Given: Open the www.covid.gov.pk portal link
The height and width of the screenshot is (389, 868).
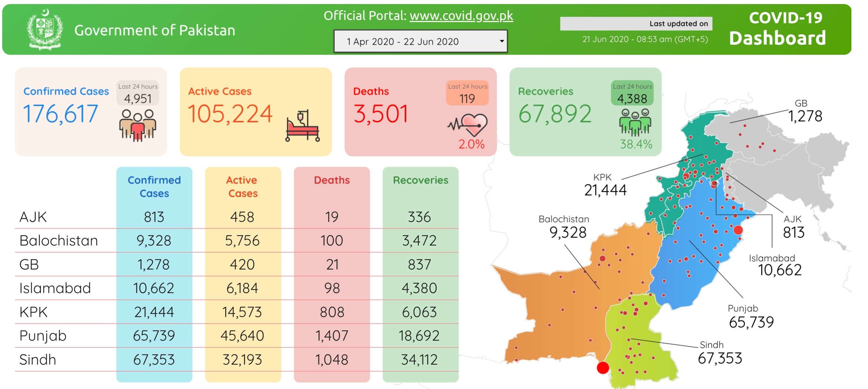Looking at the screenshot, I should tap(461, 15).
